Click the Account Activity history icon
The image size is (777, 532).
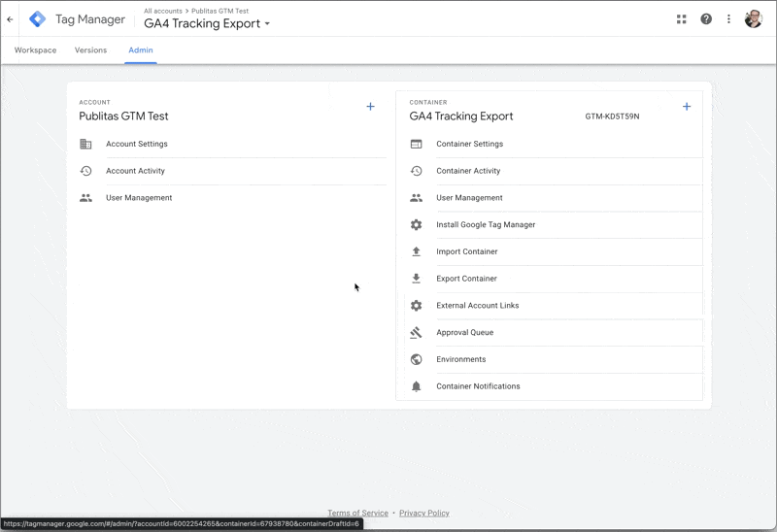tap(85, 171)
